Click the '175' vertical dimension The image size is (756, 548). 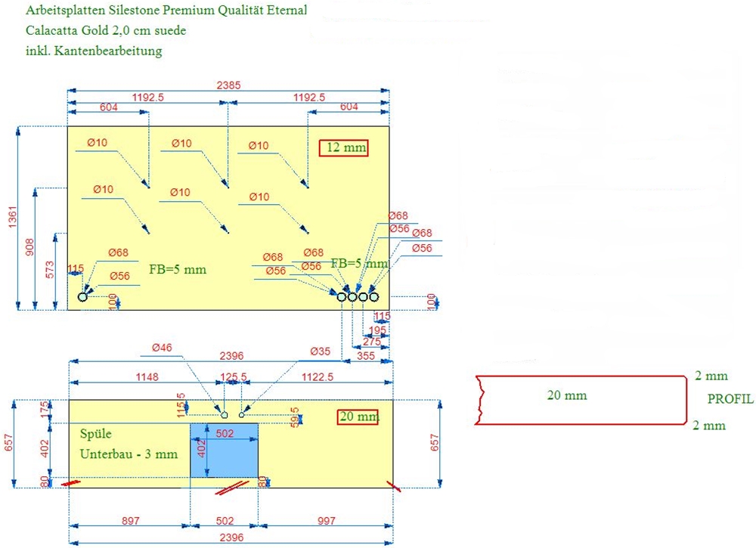pyautogui.click(x=45, y=410)
